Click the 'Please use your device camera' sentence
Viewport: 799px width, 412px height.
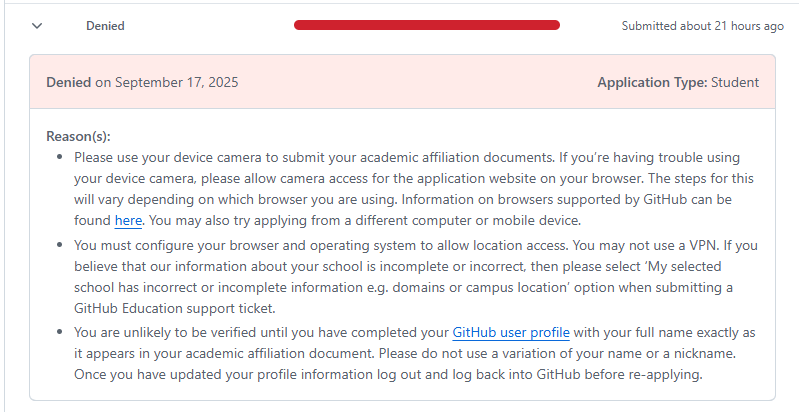click(314, 157)
